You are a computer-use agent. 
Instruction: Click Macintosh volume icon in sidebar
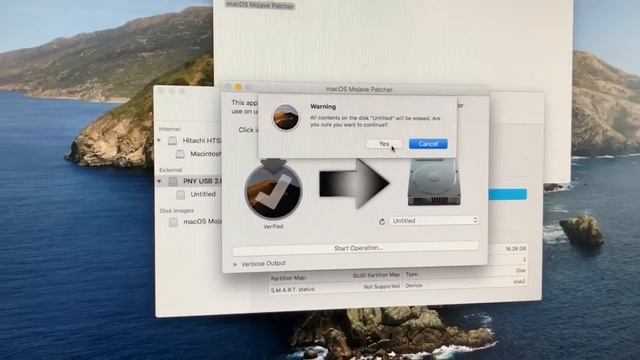[180, 154]
